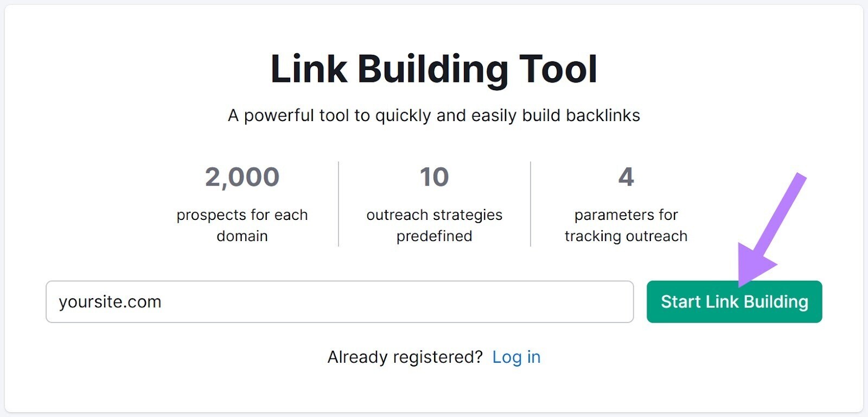Click the green button labeled Start Link Building
Screen dimensions: 868x417
point(733,302)
